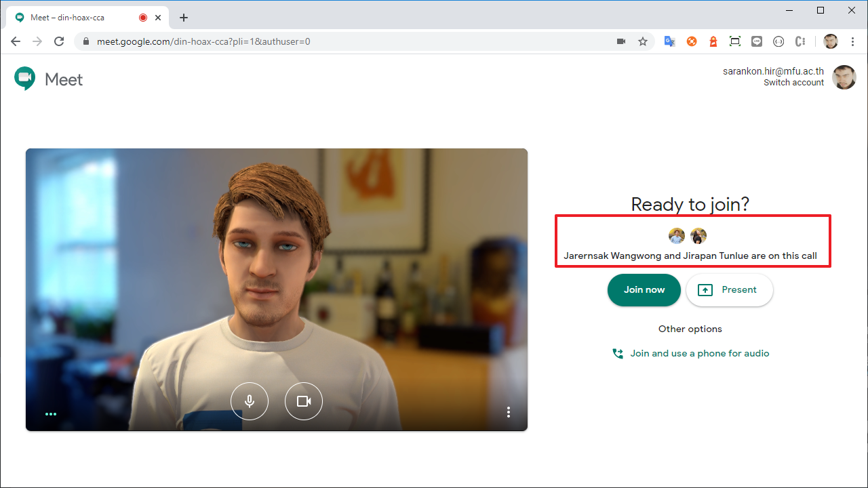Maximize the Chrome window
The height and width of the screenshot is (488, 868).
point(821,10)
